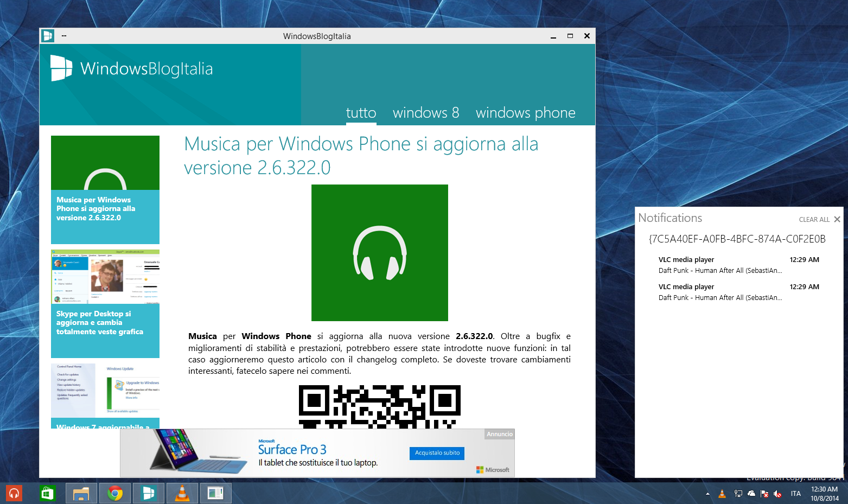Open Musica per Windows Phone article tile
This screenshot has height=504, width=848.
(x=105, y=190)
